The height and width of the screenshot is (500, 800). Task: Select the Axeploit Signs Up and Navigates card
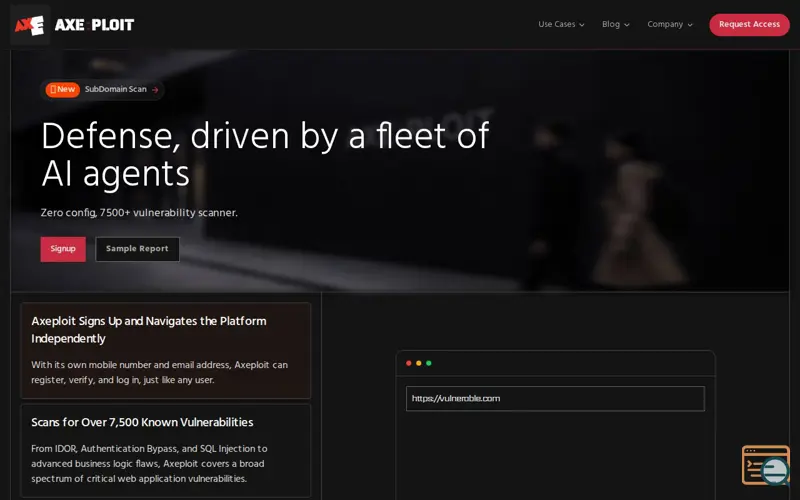coord(165,351)
